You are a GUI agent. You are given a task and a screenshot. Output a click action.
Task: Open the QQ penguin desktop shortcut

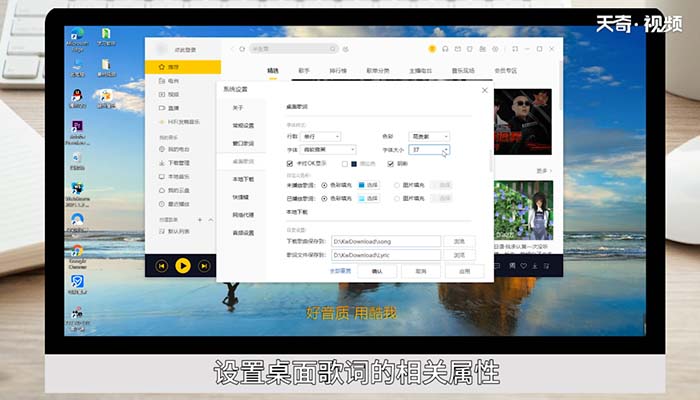click(x=77, y=99)
